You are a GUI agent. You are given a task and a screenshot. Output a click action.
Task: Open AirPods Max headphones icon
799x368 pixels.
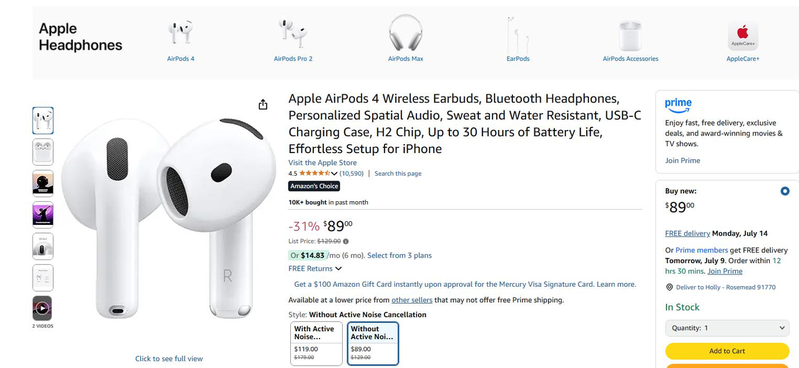tap(406, 32)
